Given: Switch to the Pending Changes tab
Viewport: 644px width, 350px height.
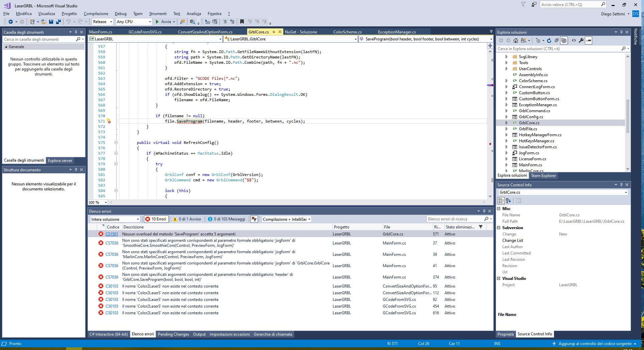Looking at the screenshot, I should coord(173,334).
